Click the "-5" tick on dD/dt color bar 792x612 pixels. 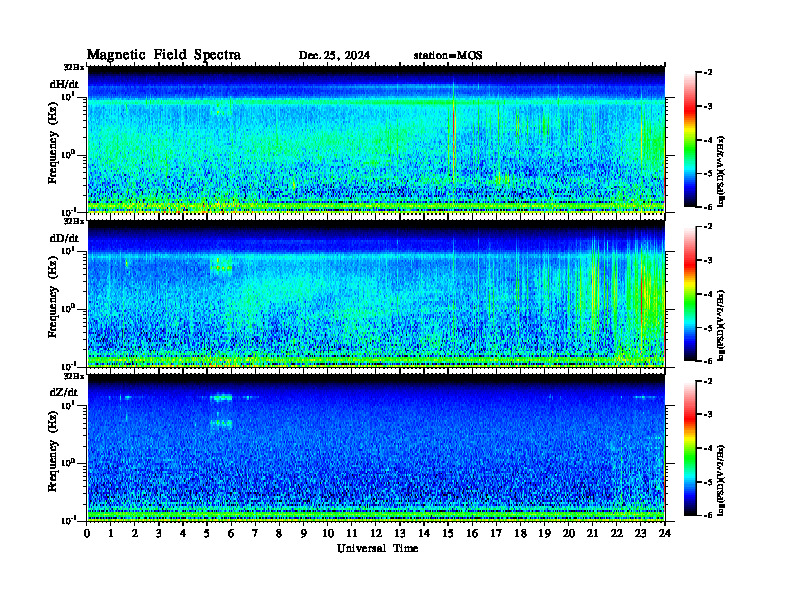coord(708,328)
